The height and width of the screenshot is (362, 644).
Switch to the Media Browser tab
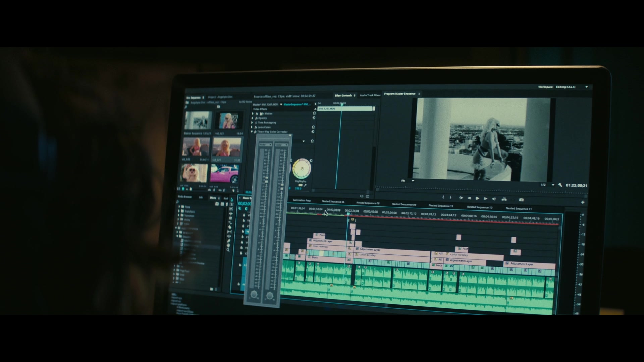pos(184,197)
